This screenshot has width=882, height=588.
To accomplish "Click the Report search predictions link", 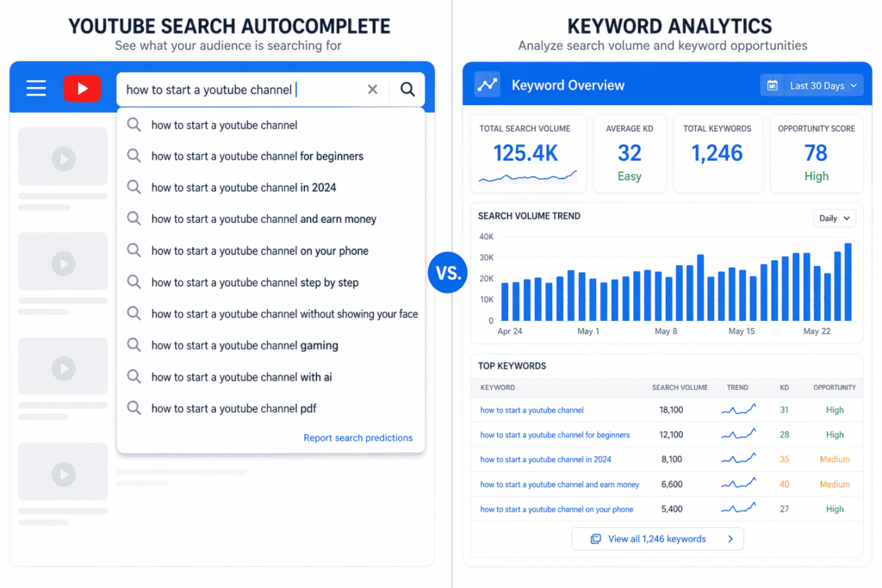I will [357, 437].
